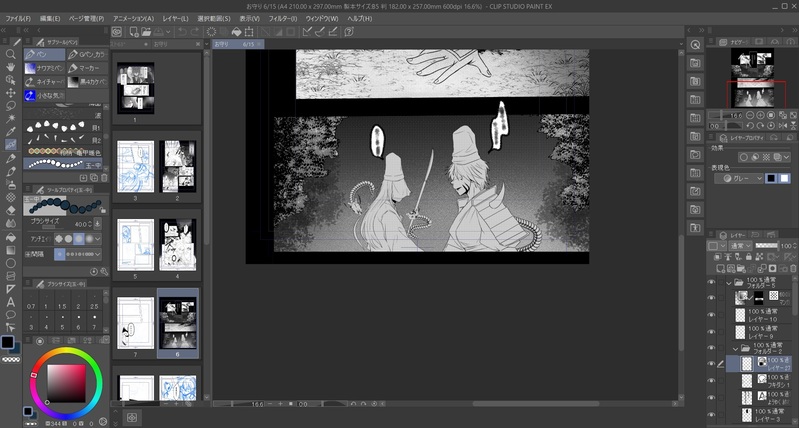Hide フォルダー 2 with its eye icon
799x428 pixels.
point(711,348)
